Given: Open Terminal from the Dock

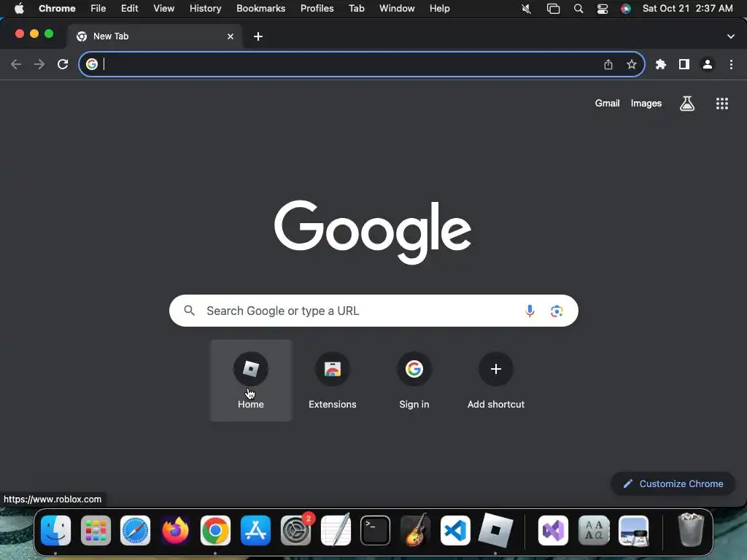Looking at the screenshot, I should click(375, 531).
